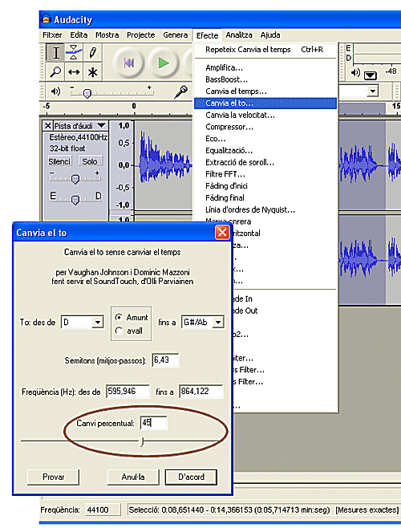Click the percent change slider handle

coord(143,441)
